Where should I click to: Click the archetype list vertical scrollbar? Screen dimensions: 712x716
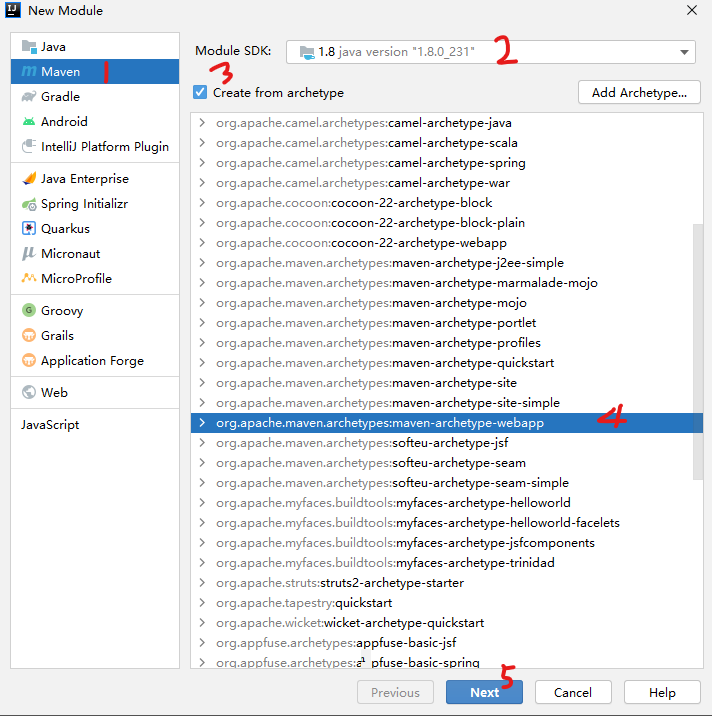[697, 352]
